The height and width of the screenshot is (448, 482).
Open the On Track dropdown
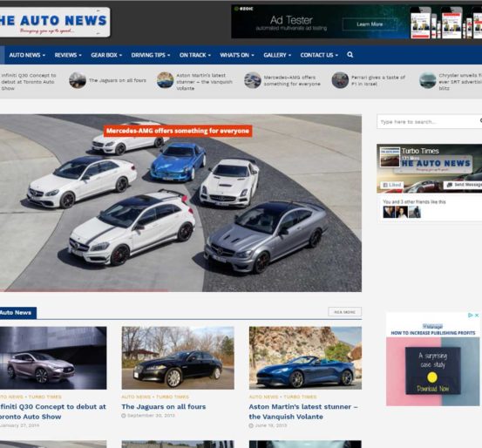click(x=195, y=55)
